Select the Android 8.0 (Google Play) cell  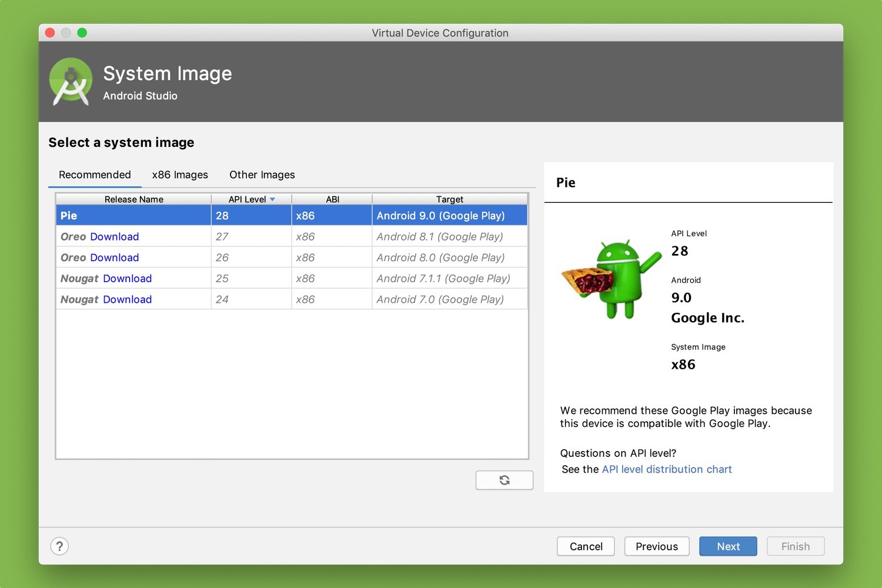(x=450, y=258)
